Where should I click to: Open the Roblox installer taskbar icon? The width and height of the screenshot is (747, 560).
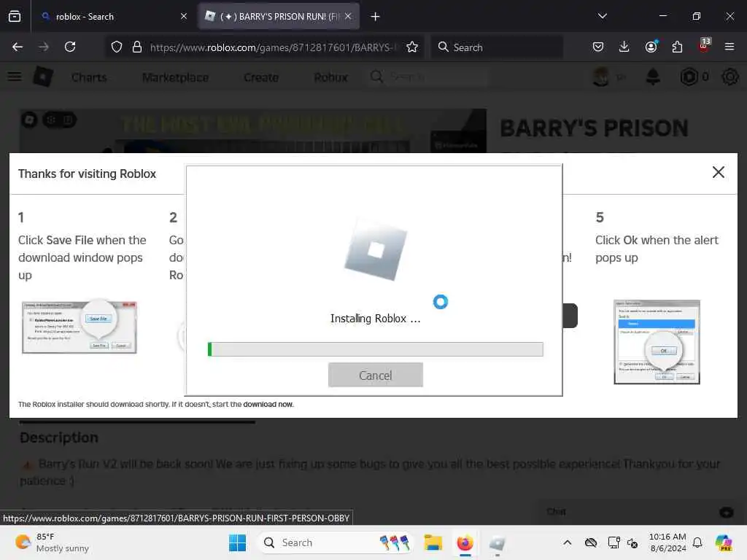(x=497, y=542)
